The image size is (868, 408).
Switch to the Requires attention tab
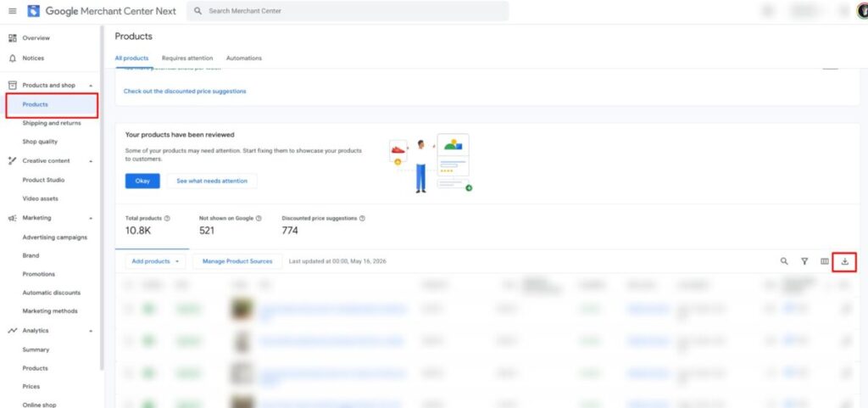187,59
